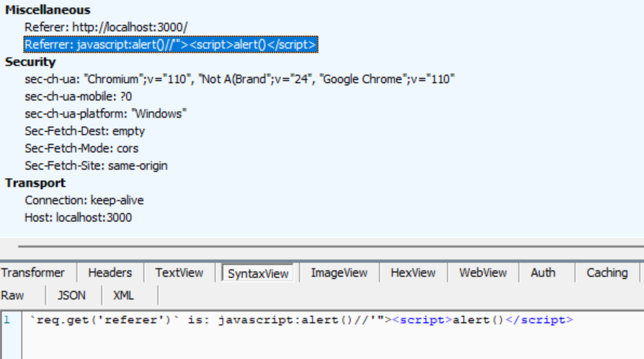644x359 pixels.
Task: Select the SyntaxView tab
Action: click(x=258, y=273)
